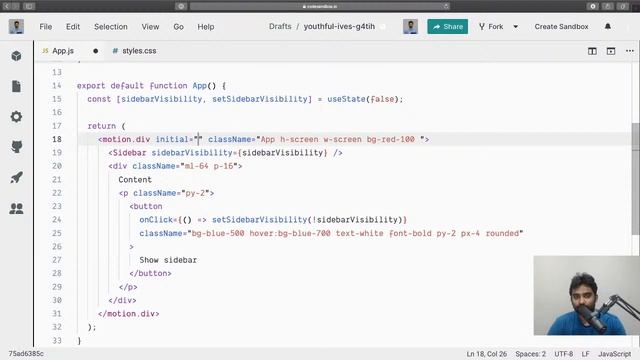Screen dimensions: 640x360
Task: Click the dashboard avatar logo at top-left
Action: tap(16, 27)
